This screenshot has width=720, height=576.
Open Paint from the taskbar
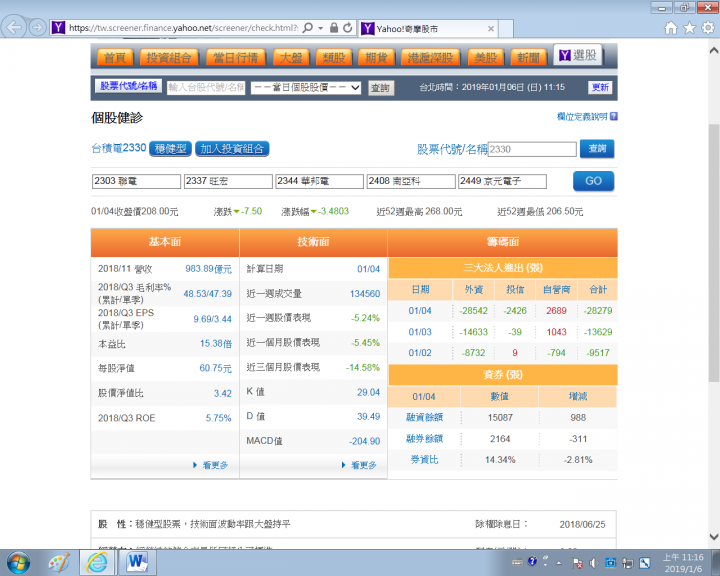coord(59,562)
